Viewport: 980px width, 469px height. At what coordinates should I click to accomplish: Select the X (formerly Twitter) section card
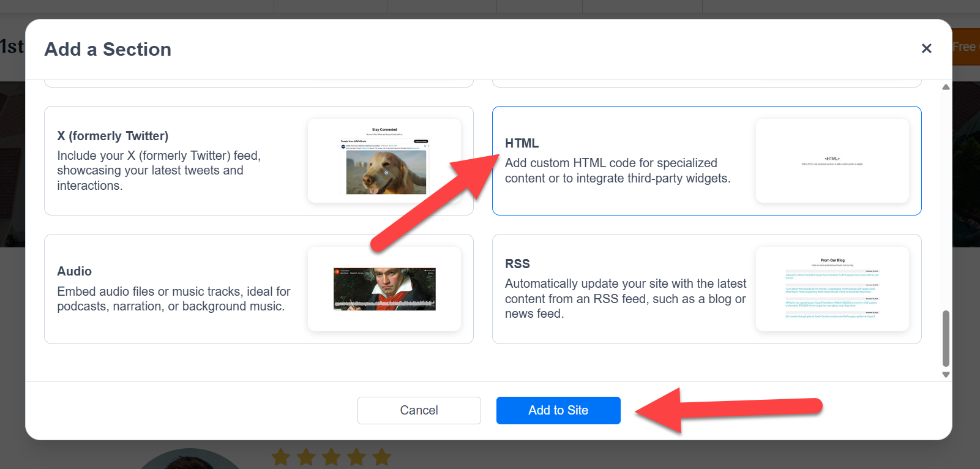pyautogui.click(x=259, y=160)
